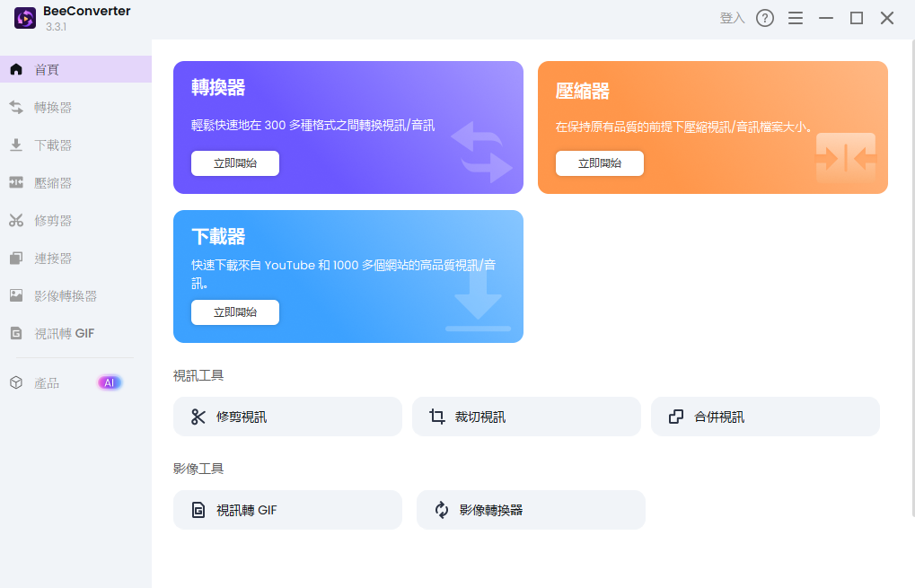Click the 影像轉換器 picture icon in sidebar
The height and width of the screenshot is (588, 915).
tap(16, 295)
